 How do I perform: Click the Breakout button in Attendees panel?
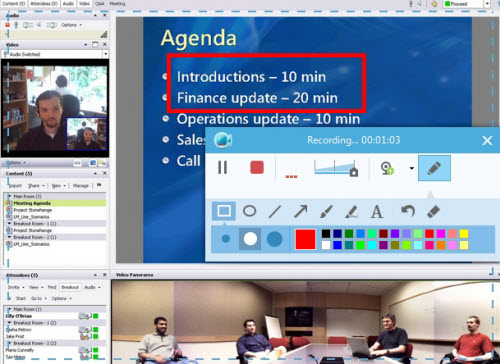(70, 287)
